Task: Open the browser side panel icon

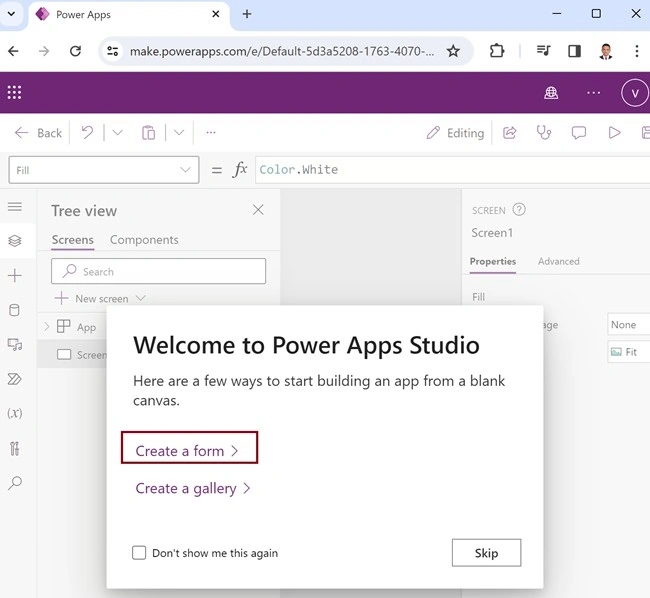Action: 574,51
